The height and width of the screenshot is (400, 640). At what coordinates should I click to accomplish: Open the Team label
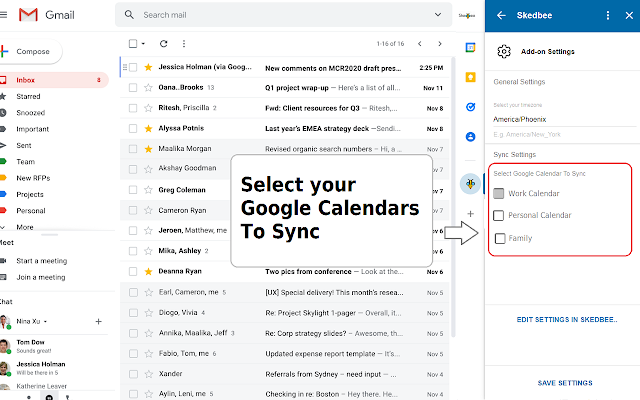(x=25, y=162)
